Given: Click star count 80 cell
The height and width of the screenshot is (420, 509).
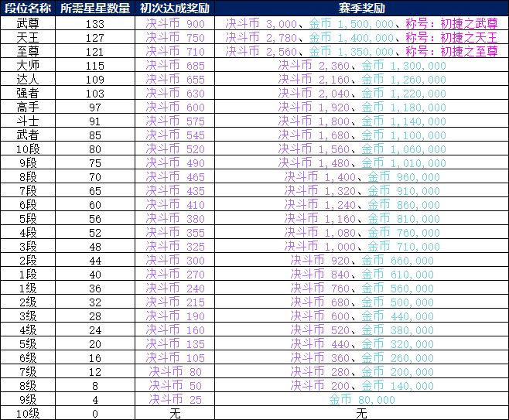Looking at the screenshot, I should pyautogui.click(x=95, y=149).
